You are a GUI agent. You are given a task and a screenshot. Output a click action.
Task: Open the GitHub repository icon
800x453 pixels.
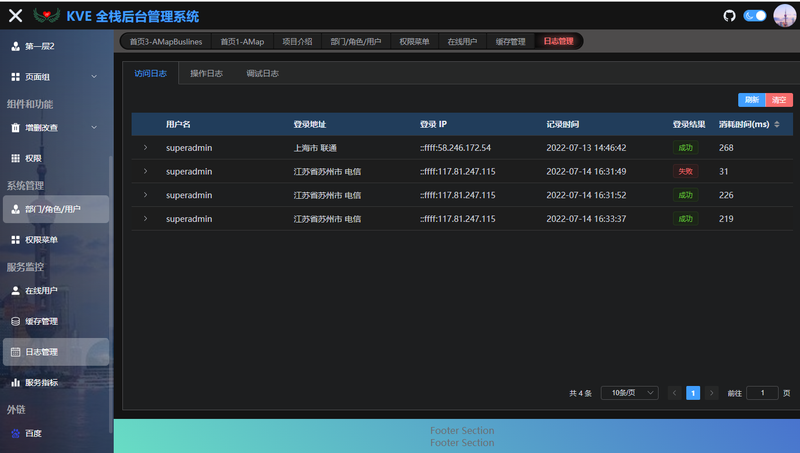(730, 16)
